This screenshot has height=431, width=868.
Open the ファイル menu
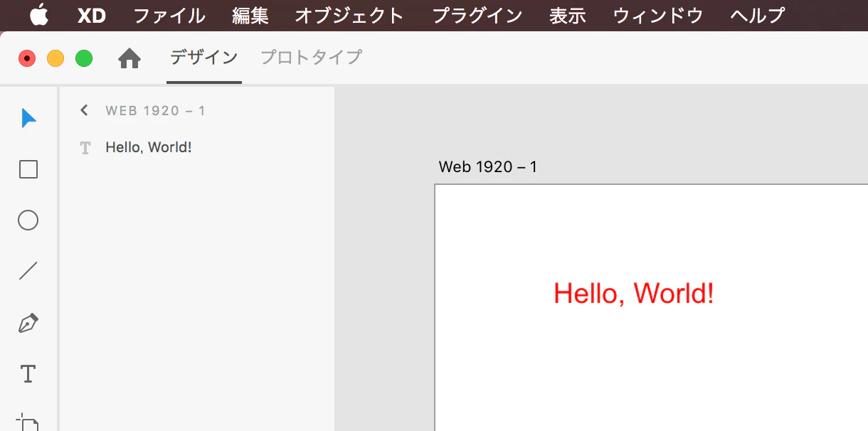[169, 16]
